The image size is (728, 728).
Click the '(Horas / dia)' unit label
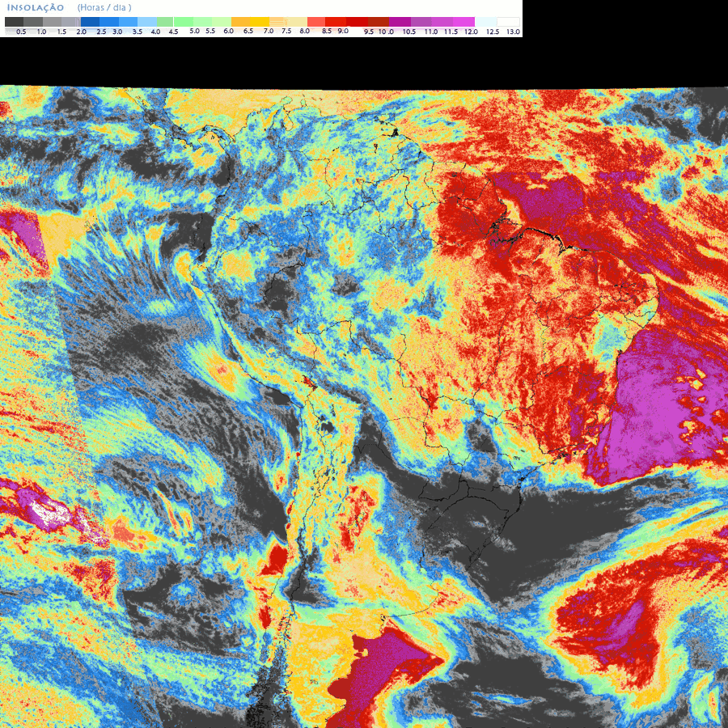(x=104, y=8)
